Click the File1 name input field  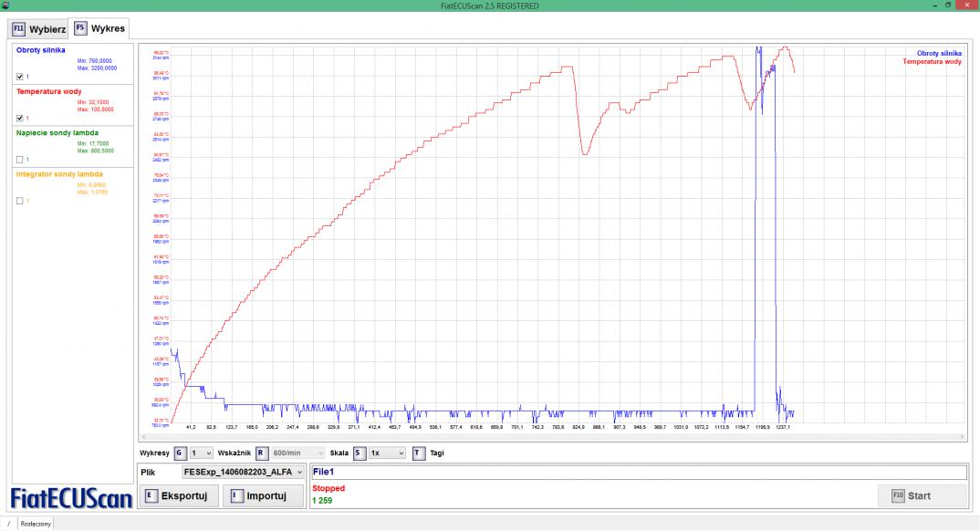[639, 473]
